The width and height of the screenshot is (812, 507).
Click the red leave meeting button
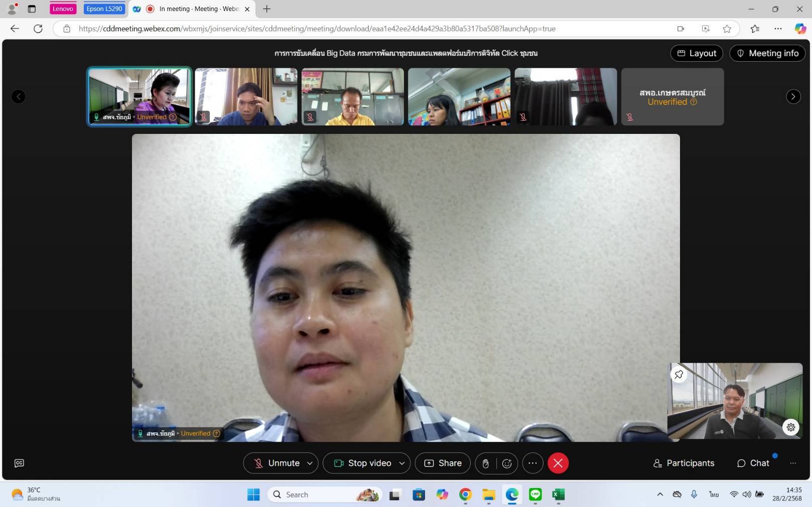click(558, 463)
